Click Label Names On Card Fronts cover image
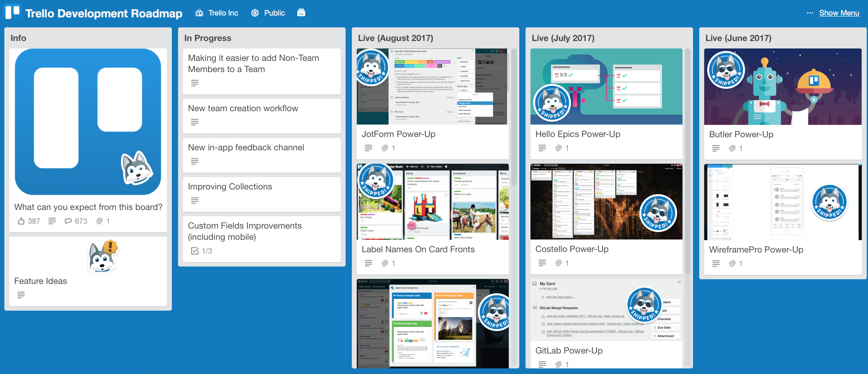This screenshot has width=868, height=374. point(433,202)
